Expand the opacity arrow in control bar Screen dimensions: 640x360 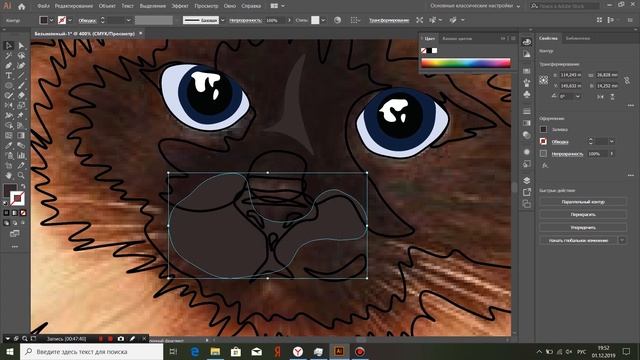pos(289,20)
